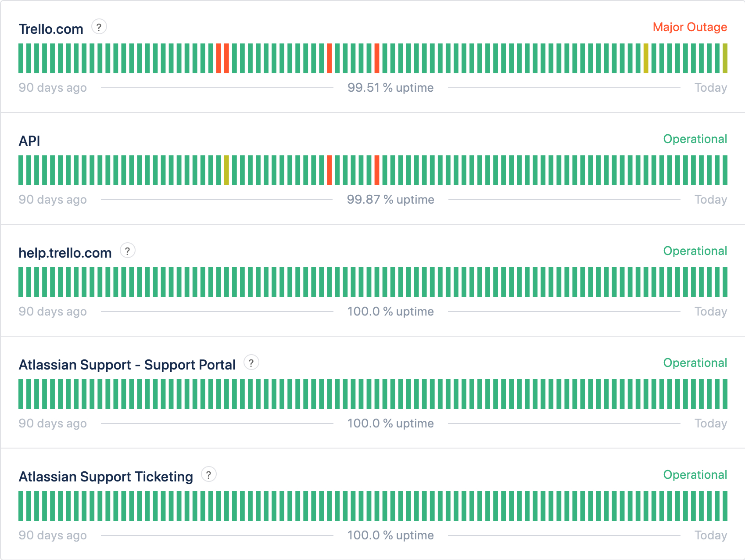Click the '90 days ago' label under Trello.com
This screenshot has height=560, width=745.
[x=53, y=88]
